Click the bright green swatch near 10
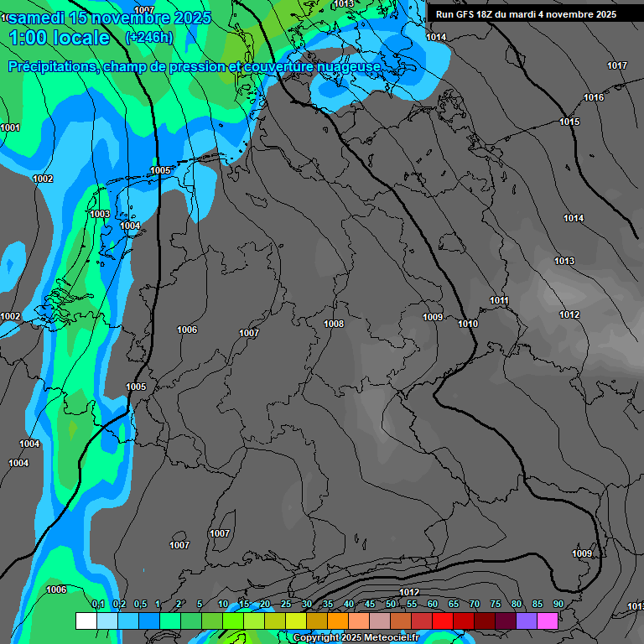The image size is (644, 644). (233, 621)
